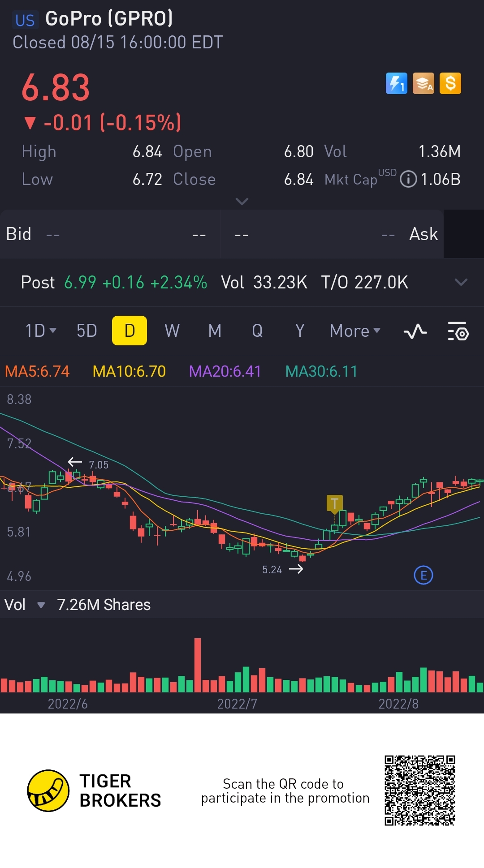Tap the promotion QR code
This screenshot has height=868, width=484.
point(420,791)
